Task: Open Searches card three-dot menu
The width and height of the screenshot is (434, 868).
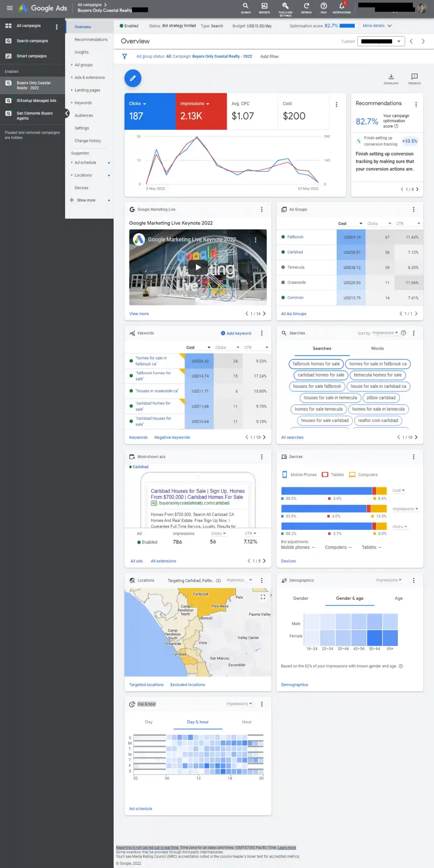Action: coord(414,333)
